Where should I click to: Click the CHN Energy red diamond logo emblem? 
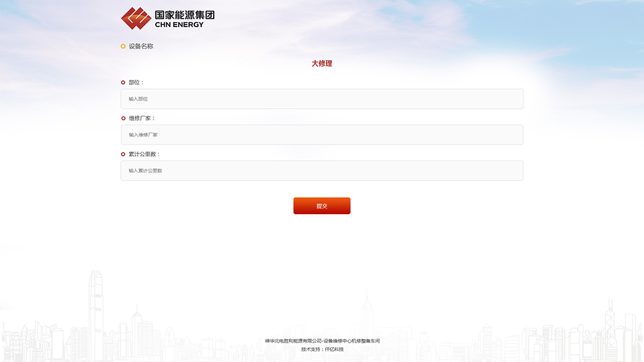(x=135, y=19)
